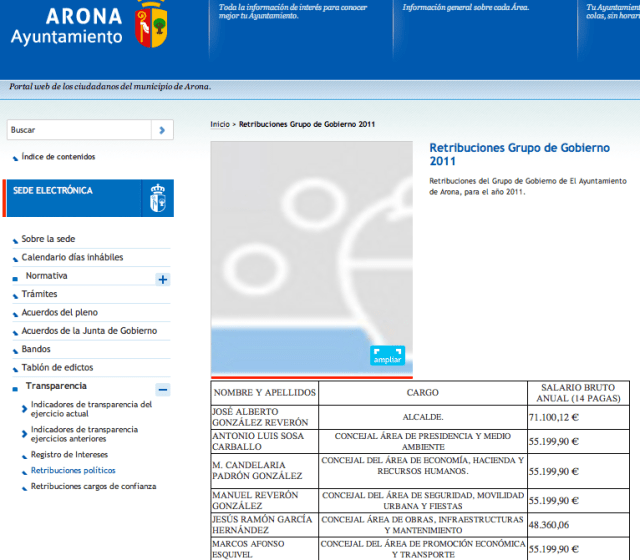640x560 pixels.
Task: Click the Sede Electrónica shield icon
Action: point(157,197)
